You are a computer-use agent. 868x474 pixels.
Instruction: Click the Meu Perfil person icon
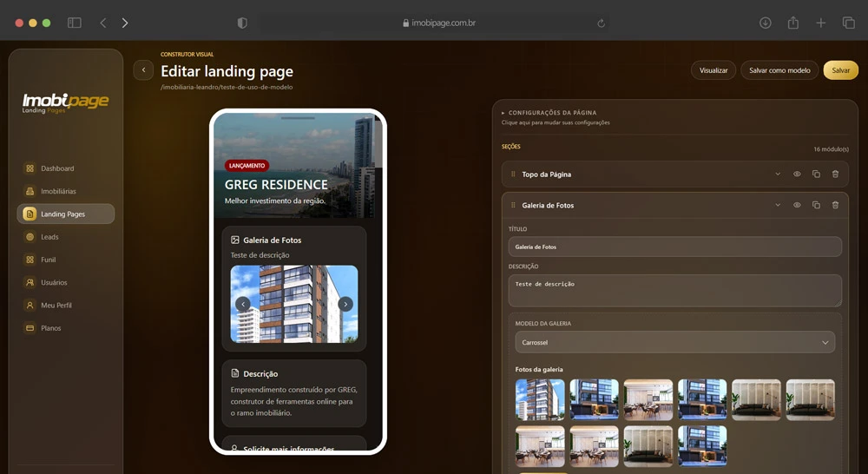pos(30,305)
